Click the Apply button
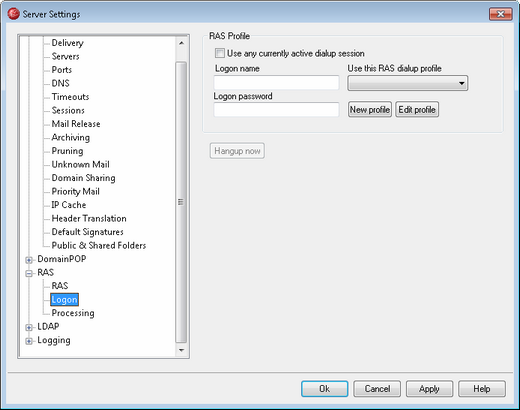 pos(429,389)
